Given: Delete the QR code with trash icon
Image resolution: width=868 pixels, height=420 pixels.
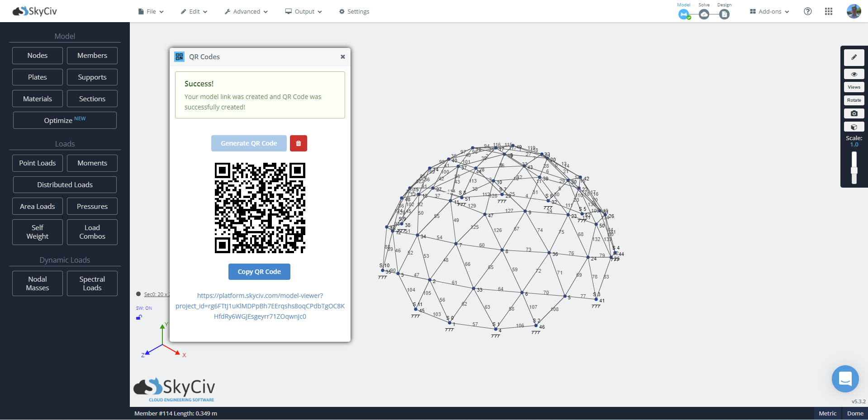Looking at the screenshot, I should coord(299,143).
